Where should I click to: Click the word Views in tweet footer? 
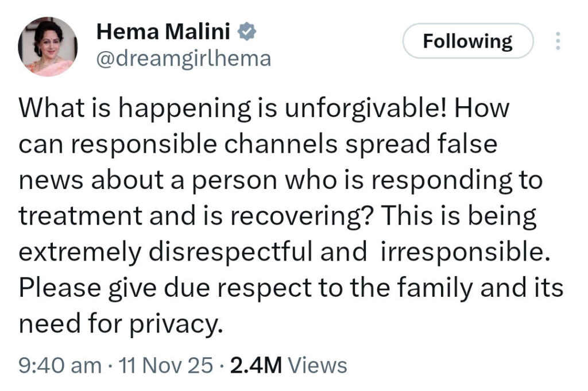318,365
